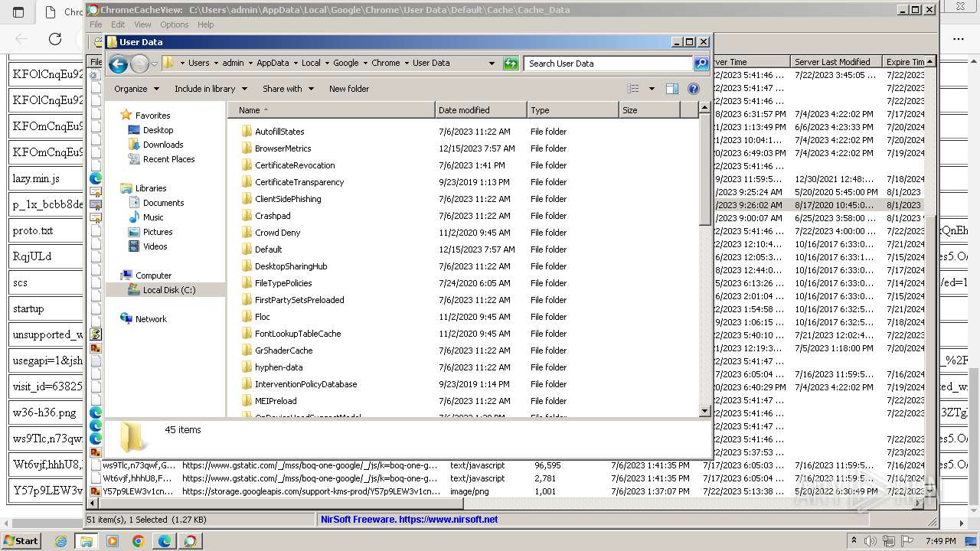Image resolution: width=980 pixels, height=551 pixels.
Task: Click the Chrome breadcrumb in address bar
Action: tap(386, 63)
